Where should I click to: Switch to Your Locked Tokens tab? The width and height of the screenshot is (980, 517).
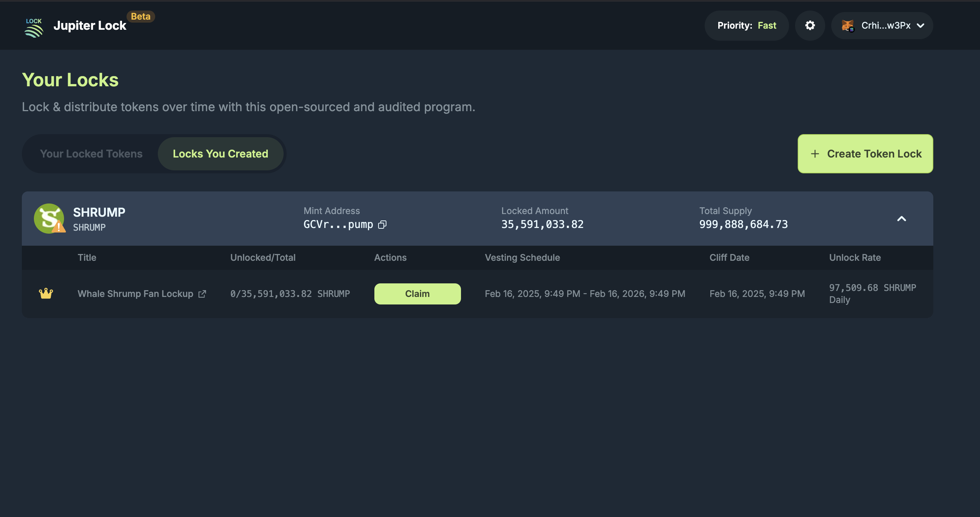[x=91, y=154]
